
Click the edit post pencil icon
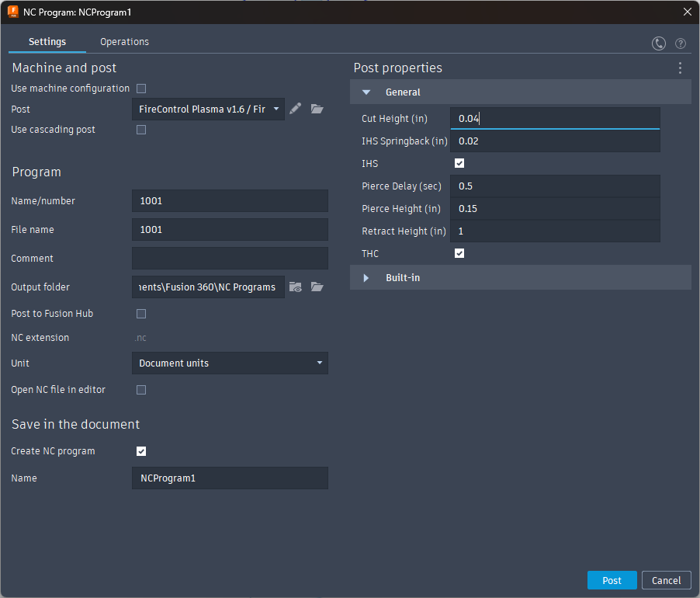tap(295, 110)
